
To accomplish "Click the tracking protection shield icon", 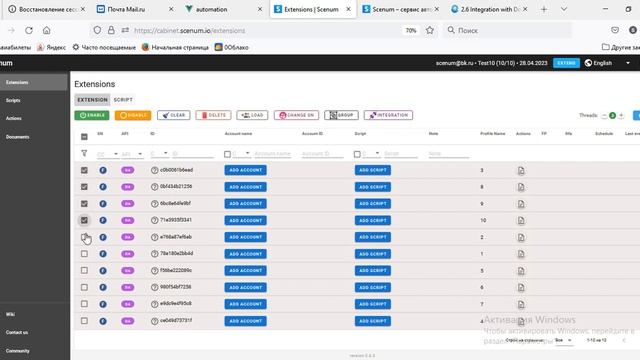I will (97, 30).
